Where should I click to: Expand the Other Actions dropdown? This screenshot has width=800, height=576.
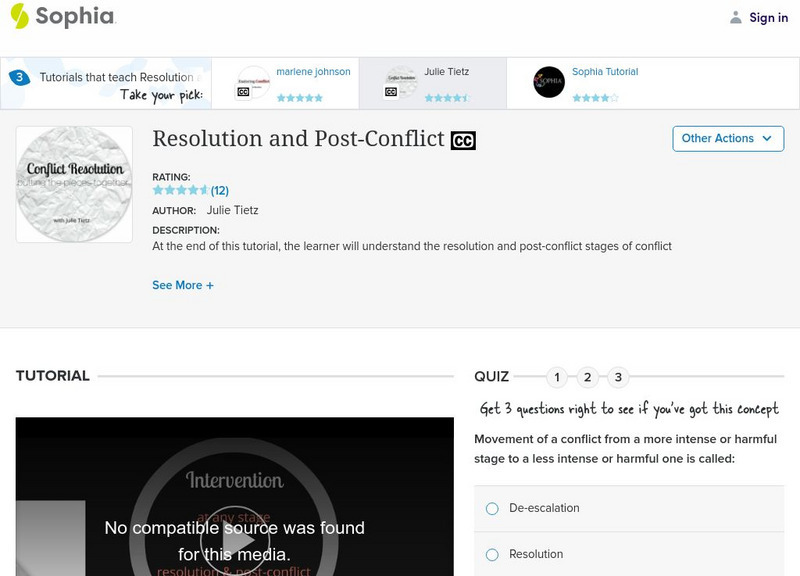click(728, 139)
